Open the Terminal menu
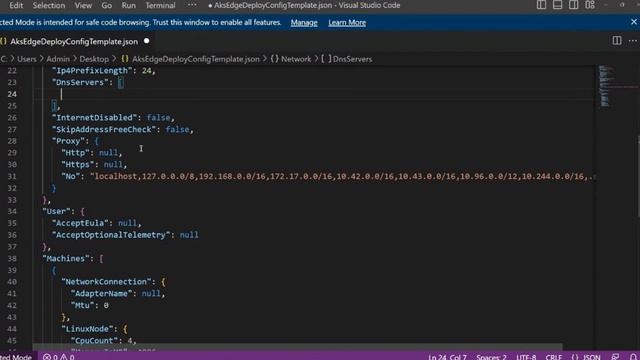 coord(160,5)
